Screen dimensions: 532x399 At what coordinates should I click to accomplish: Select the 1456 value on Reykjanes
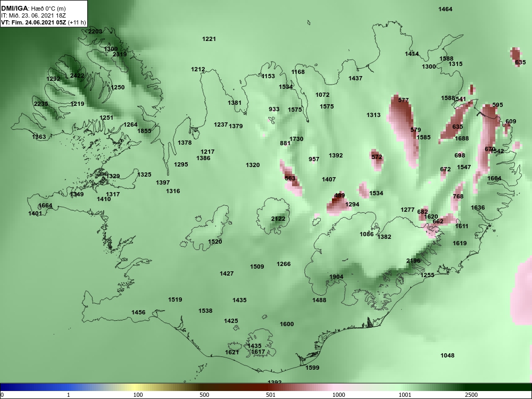pos(138,312)
